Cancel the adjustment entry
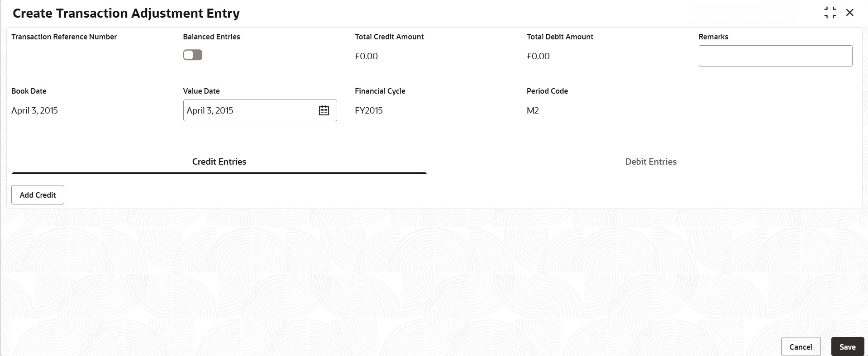This screenshot has height=356, width=868. (x=800, y=347)
